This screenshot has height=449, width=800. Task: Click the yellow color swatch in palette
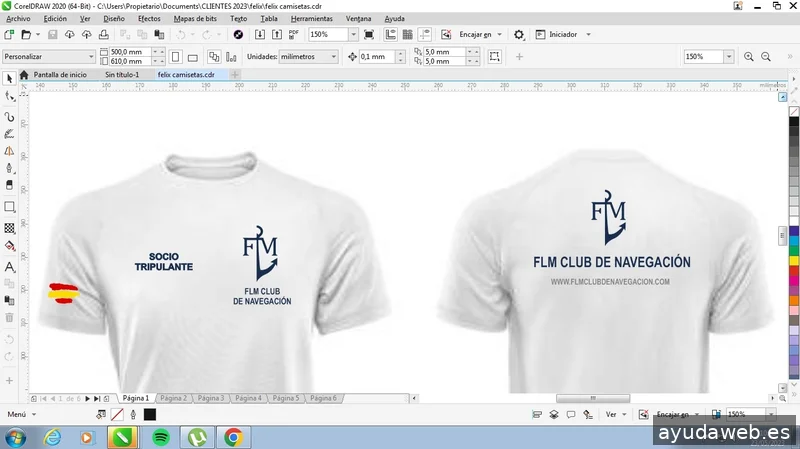tap(794, 261)
